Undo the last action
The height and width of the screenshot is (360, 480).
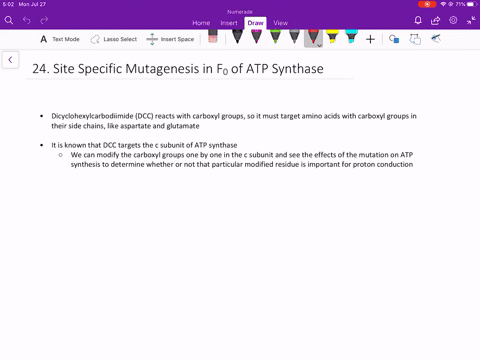(27, 20)
